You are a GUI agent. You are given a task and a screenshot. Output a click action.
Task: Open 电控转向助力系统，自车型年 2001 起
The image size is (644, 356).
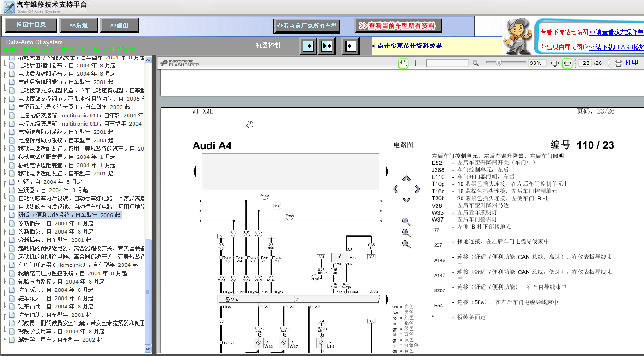coord(66,132)
